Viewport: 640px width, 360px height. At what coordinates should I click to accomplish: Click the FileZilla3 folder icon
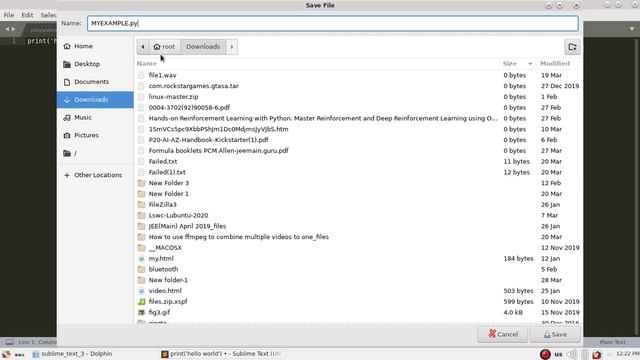141,204
